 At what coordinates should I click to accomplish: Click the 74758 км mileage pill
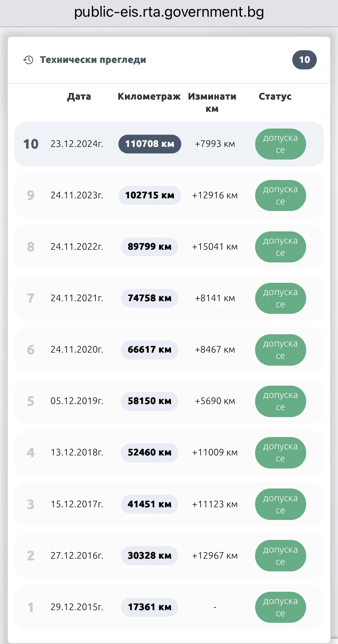tap(150, 298)
